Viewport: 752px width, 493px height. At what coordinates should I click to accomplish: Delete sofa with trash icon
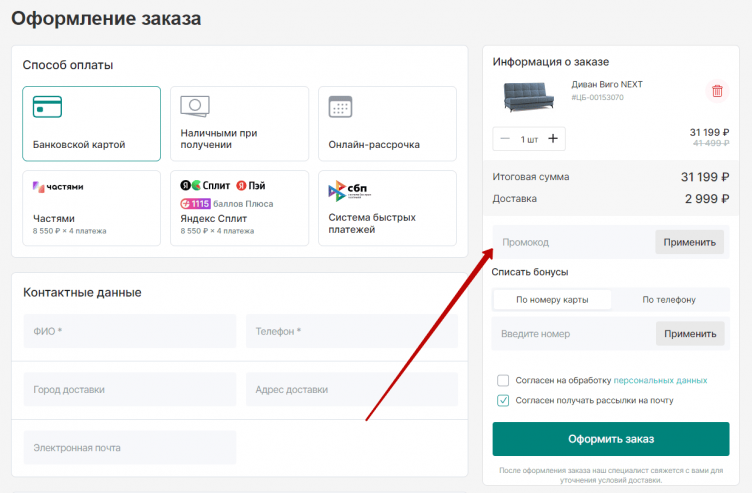tap(717, 91)
